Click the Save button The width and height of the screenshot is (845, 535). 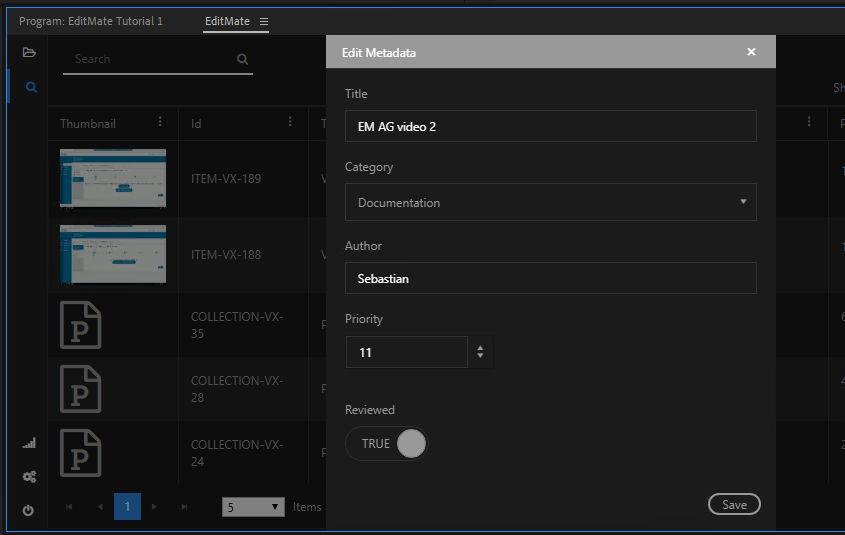[734, 505]
